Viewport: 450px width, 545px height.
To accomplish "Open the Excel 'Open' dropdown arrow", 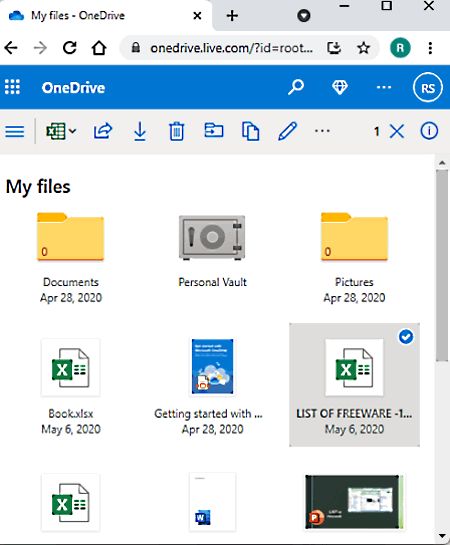I will click(x=72, y=131).
